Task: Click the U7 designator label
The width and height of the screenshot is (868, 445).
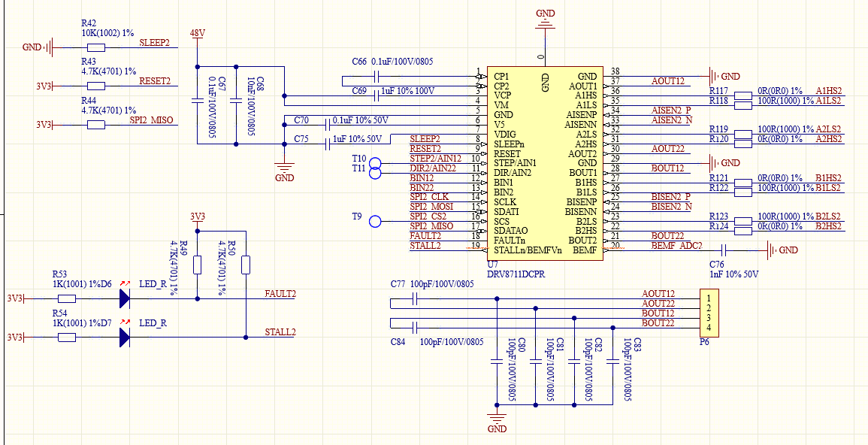Action: coord(492,265)
